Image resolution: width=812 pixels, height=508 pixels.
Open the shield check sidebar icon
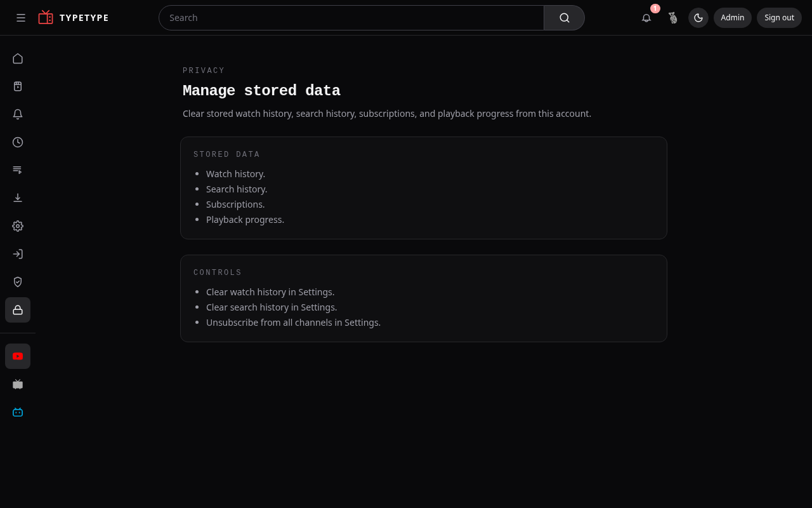click(x=18, y=282)
